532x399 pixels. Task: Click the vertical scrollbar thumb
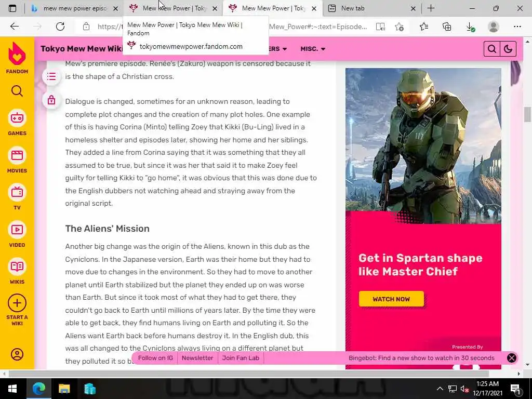527,114
